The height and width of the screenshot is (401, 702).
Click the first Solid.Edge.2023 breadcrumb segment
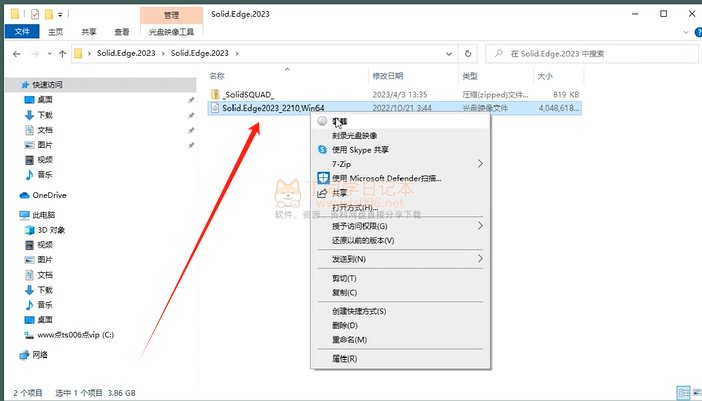tap(126, 53)
